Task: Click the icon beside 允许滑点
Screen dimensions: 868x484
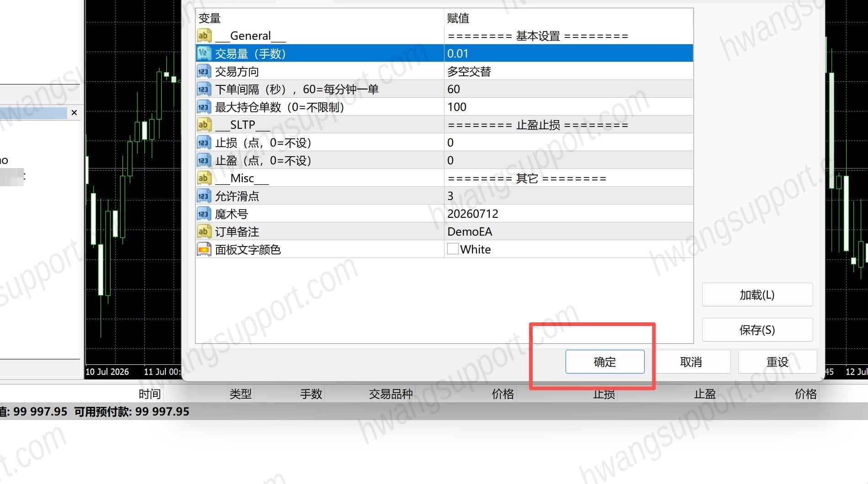Action: click(x=204, y=196)
